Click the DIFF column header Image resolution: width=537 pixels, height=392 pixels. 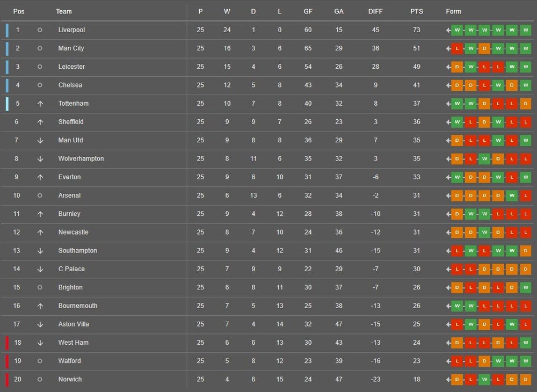(376, 11)
